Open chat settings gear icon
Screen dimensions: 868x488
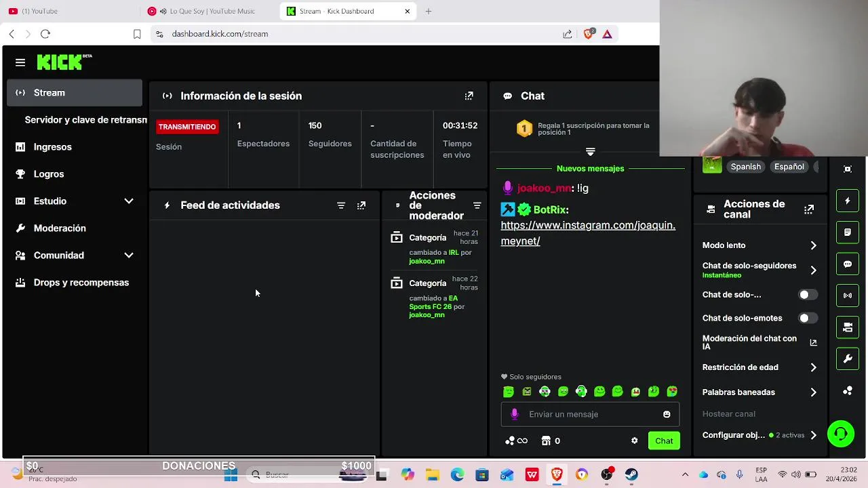coord(634,441)
